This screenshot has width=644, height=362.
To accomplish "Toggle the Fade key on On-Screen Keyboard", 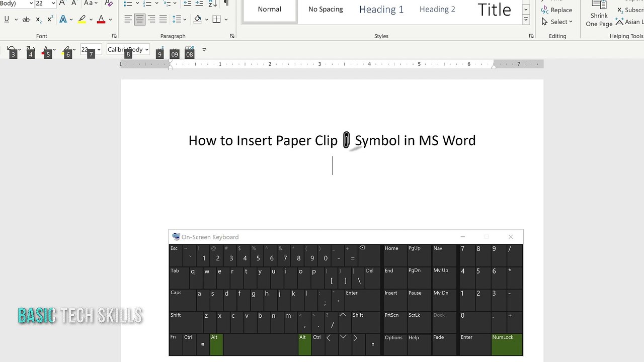I will pyautogui.click(x=444, y=344).
